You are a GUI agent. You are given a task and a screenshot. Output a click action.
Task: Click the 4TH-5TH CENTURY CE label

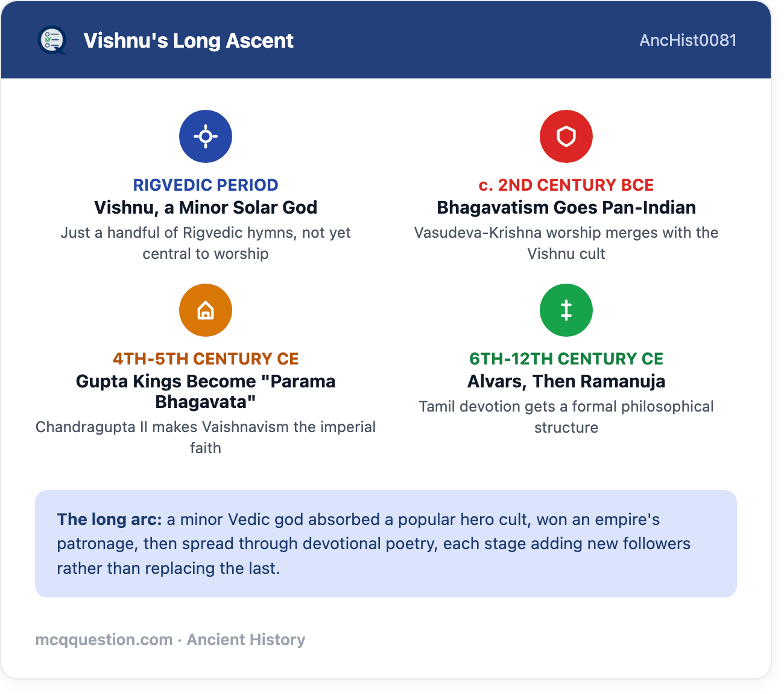(x=206, y=358)
